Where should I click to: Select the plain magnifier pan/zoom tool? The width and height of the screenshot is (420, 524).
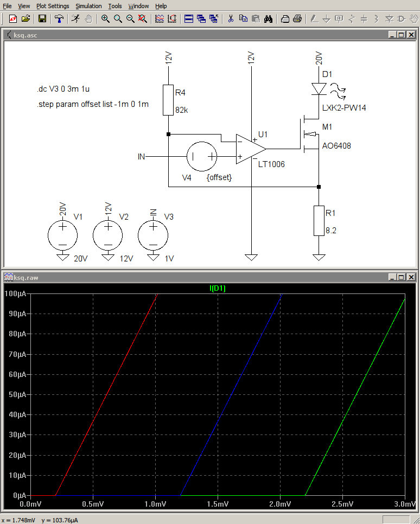(x=118, y=18)
